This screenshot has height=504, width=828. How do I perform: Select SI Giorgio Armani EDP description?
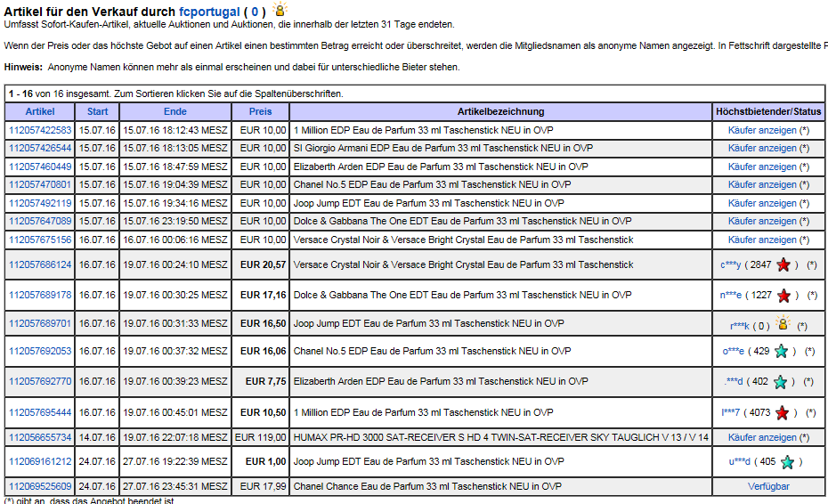443,148
